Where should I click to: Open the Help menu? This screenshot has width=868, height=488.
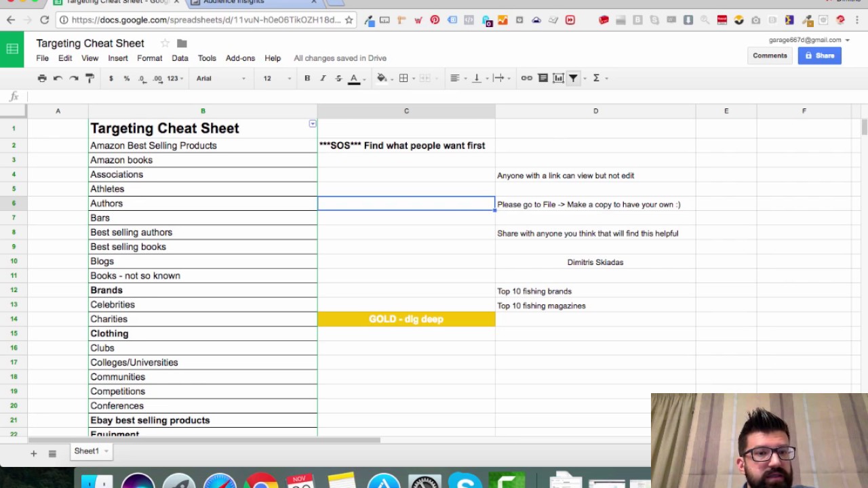point(273,58)
